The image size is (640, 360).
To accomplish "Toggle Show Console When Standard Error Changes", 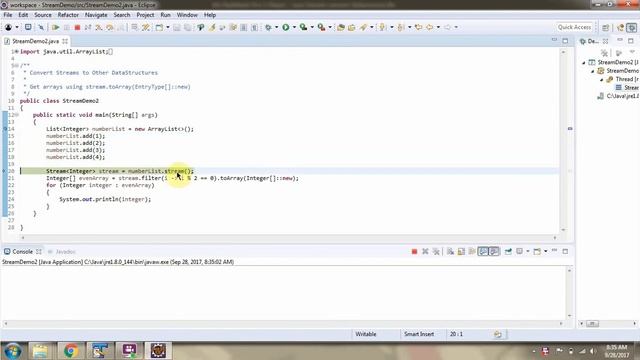I will pyautogui.click(x=494, y=251).
